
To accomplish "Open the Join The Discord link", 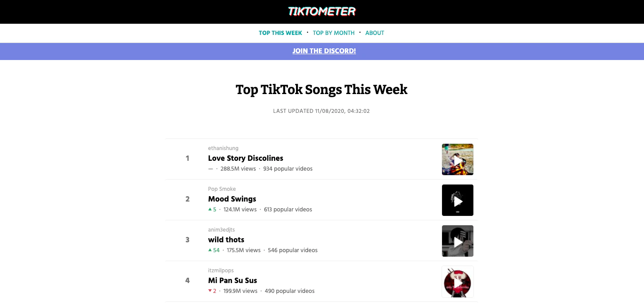I will pos(324,51).
